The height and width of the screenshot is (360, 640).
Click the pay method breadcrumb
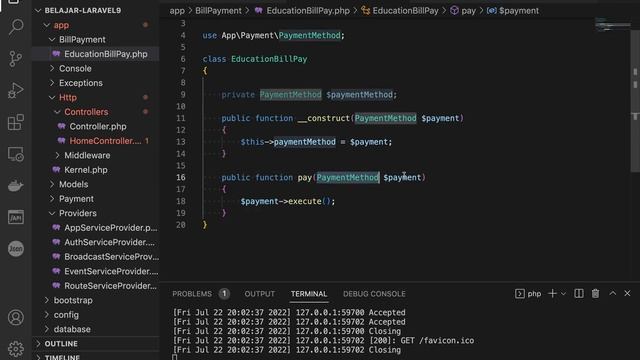tap(468, 11)
